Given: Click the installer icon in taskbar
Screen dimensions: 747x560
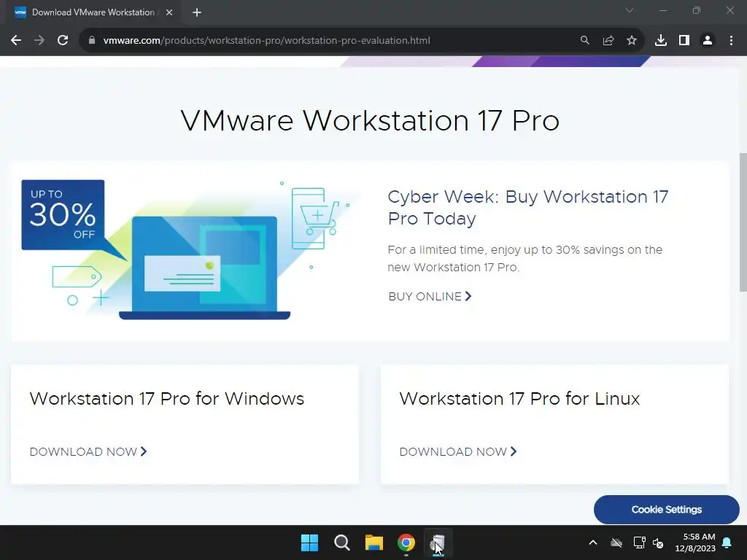Looking at the screenshot, I should tap(438, 542).
